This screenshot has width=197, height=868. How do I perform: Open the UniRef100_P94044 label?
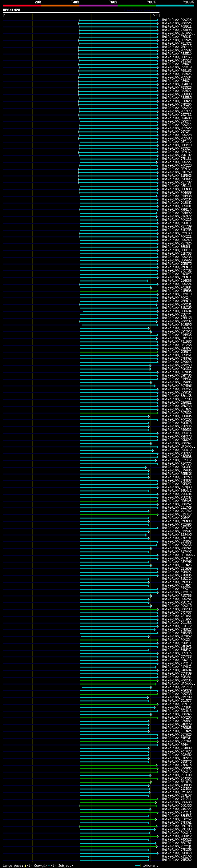click(x=176, y=745)
